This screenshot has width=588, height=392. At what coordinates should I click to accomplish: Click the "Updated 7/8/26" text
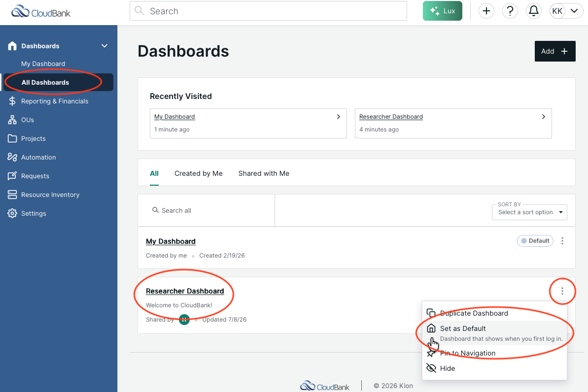pyautogui.click(x=224, y=319)
